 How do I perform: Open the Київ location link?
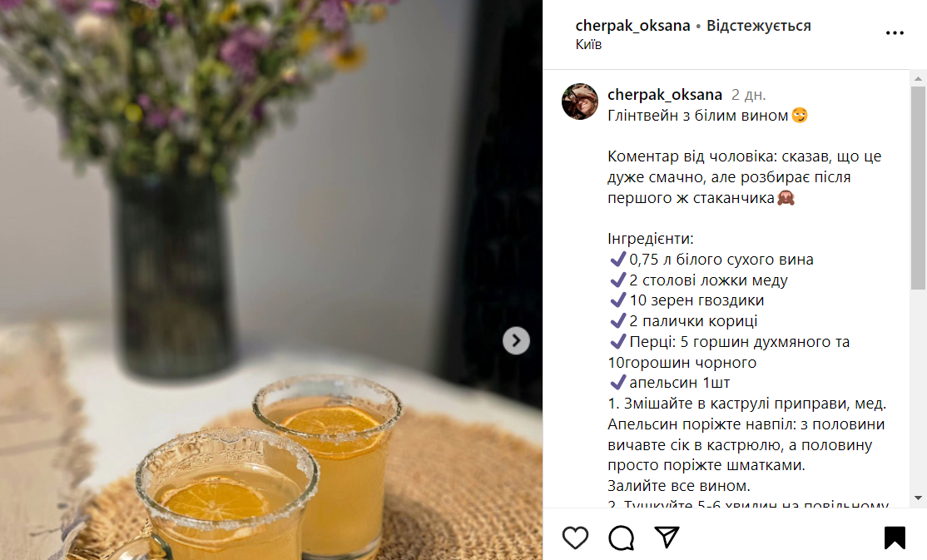tap(588, 45)
